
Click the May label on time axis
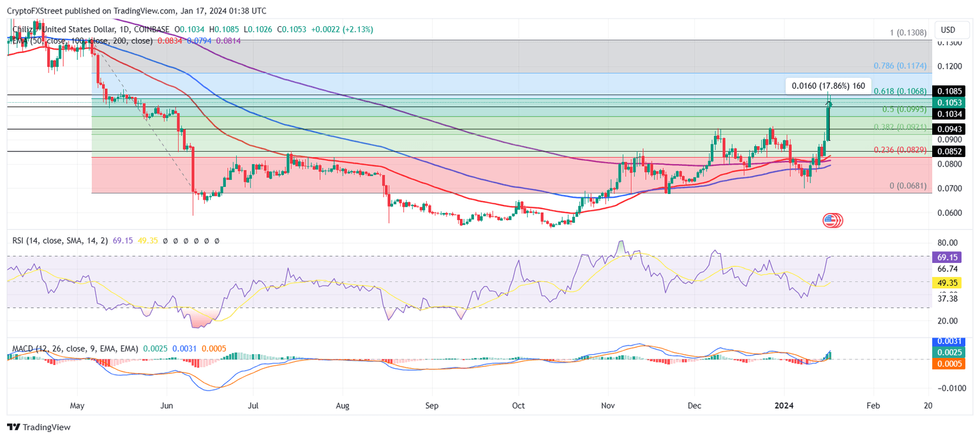tap(77, 406)
